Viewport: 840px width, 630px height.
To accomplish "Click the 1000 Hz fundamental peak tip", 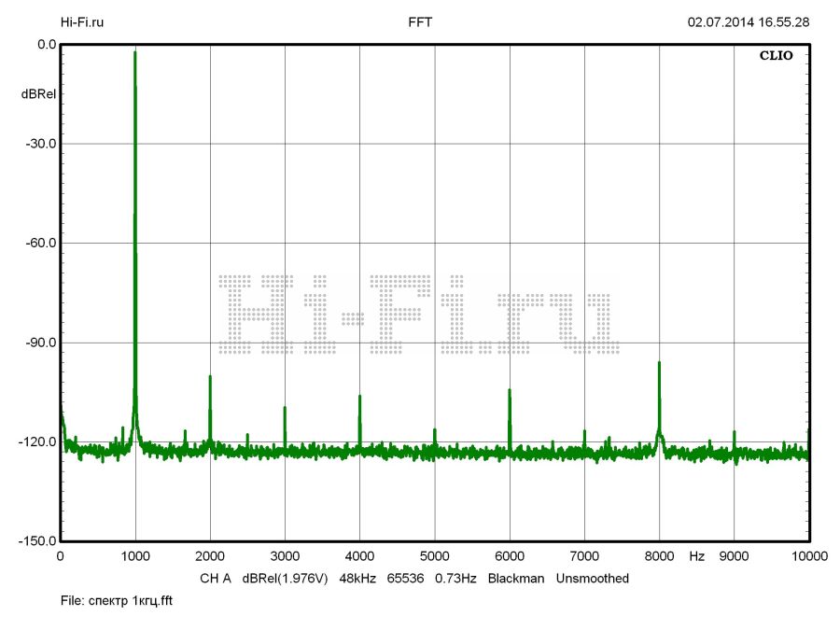I will coord(135,54).
